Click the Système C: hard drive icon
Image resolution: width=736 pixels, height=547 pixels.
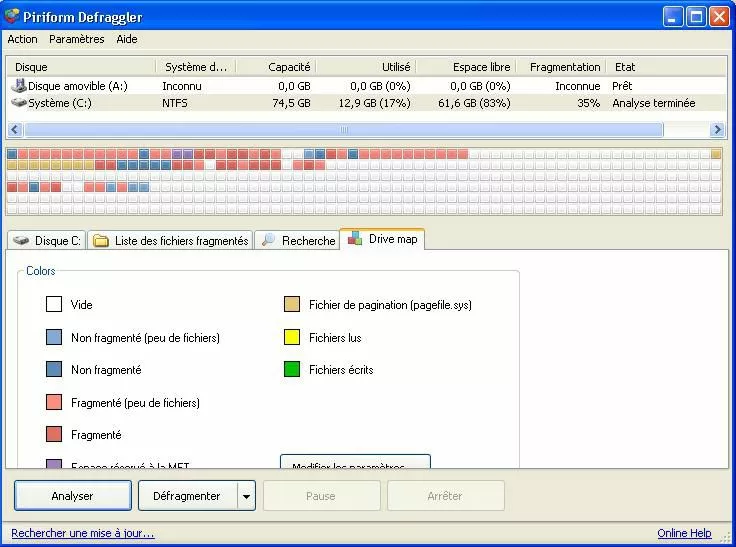click(x=19, y=102)
